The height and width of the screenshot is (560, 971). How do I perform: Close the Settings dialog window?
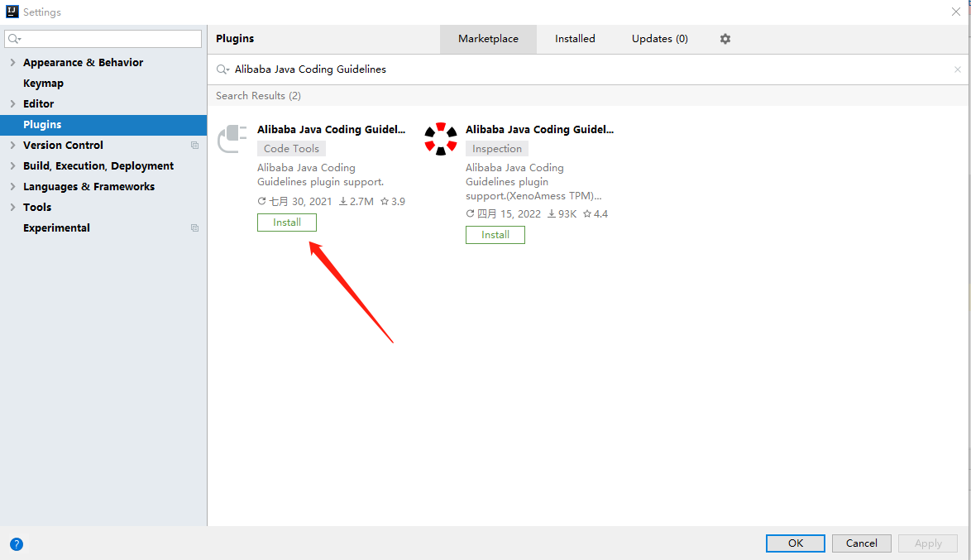point(955,12)
